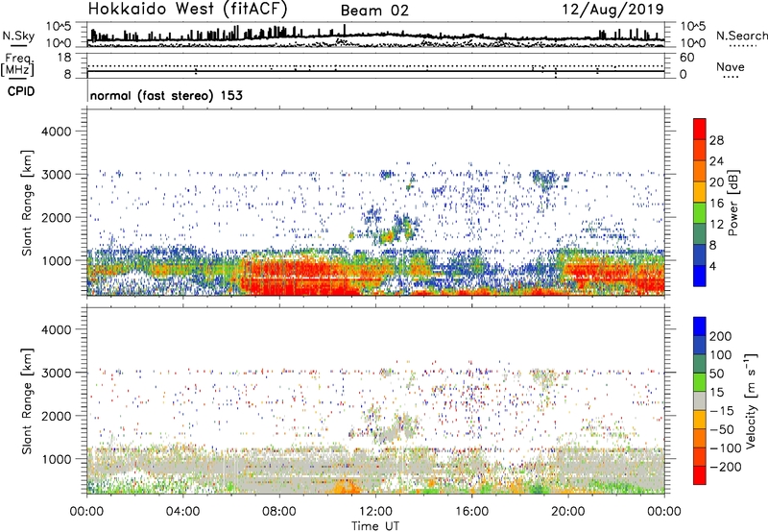Click the power panel 'Slant Range [km]' label
This screenshot has height=532, width=768.
click(27, 203)
